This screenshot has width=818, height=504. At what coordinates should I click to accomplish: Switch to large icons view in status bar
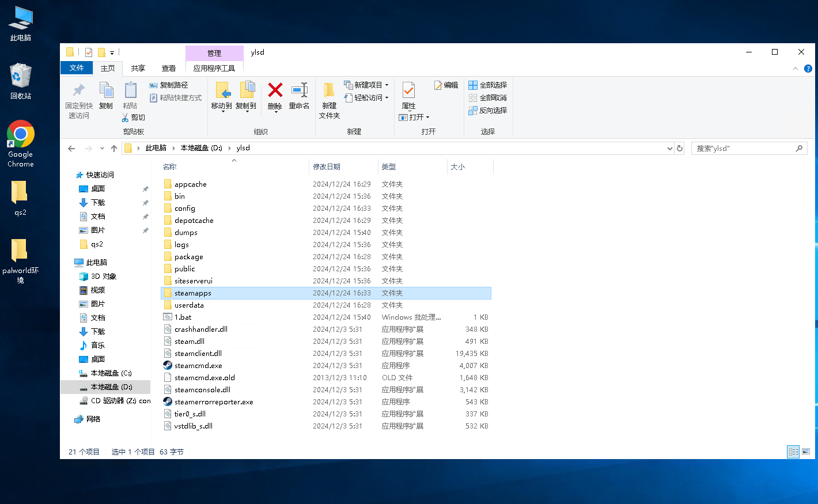click(806, 452)
